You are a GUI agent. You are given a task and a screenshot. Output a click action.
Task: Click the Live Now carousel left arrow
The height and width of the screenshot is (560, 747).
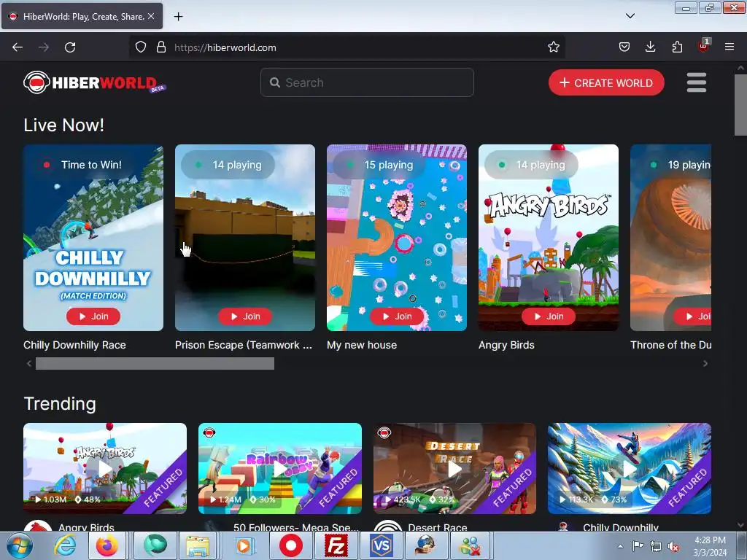[x=29, y=364]
